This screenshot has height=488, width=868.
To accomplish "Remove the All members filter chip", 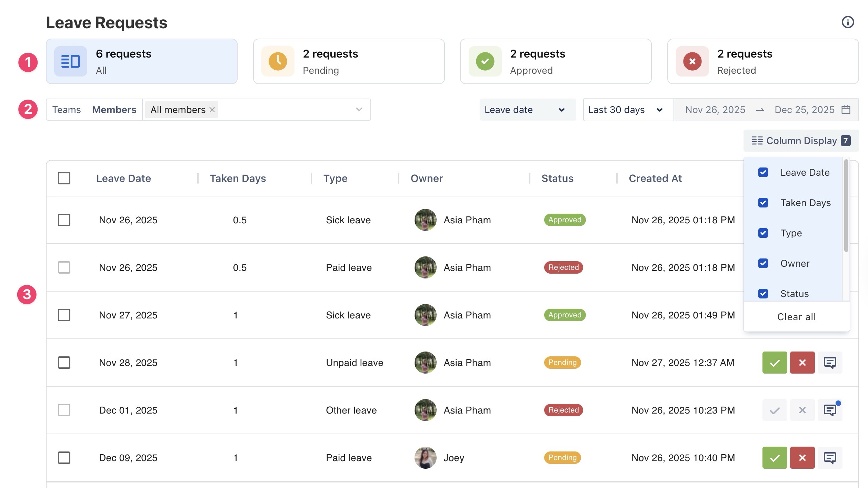I will coord(212,110).
